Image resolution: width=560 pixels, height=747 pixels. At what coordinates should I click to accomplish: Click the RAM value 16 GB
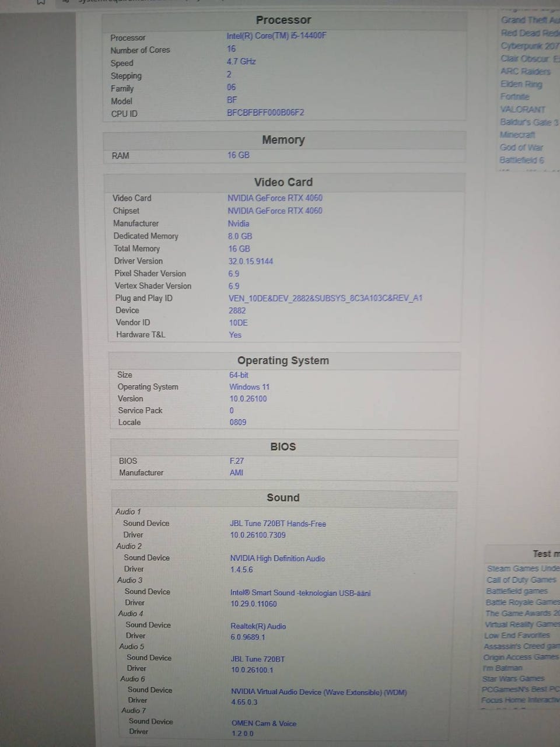(239, 155)
